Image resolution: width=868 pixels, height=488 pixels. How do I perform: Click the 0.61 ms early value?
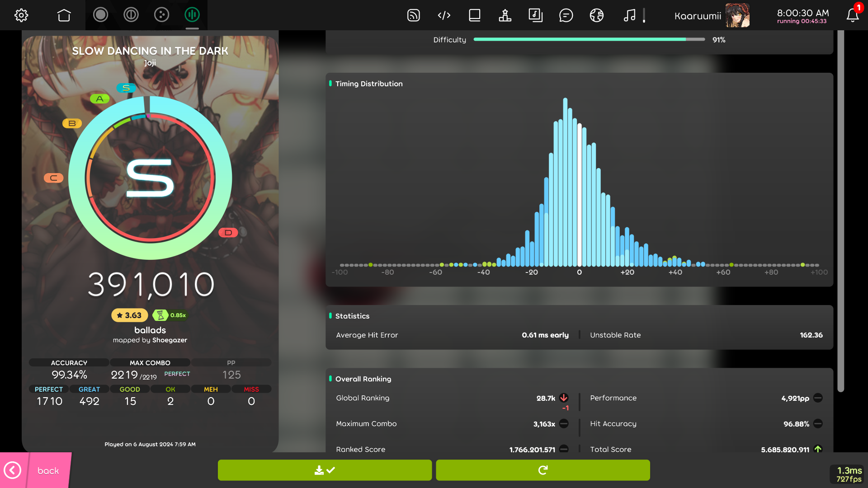click(x=545, y=335)
